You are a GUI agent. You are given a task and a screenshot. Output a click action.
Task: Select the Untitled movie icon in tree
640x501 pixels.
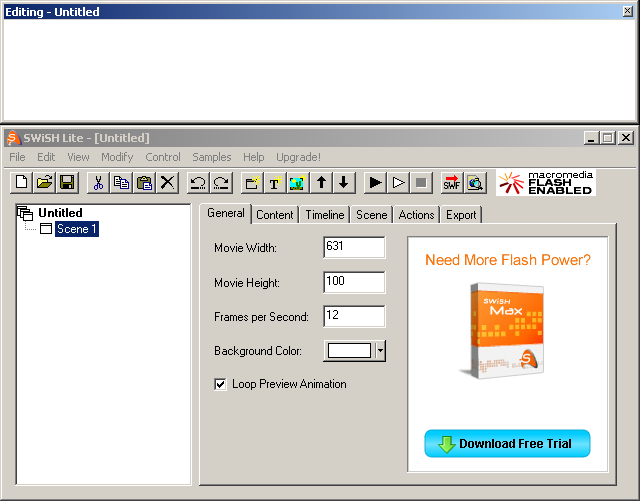(x=25, y=213)
